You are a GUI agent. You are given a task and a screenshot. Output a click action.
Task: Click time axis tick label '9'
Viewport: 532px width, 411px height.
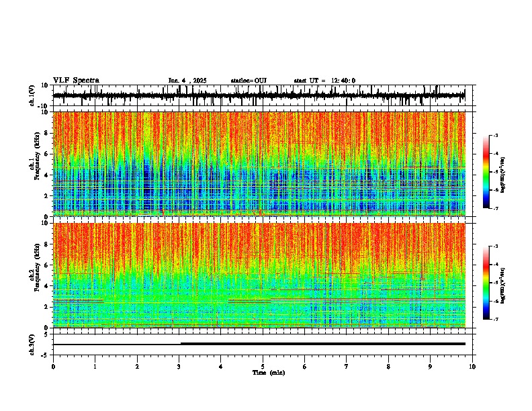click(x=430, y=367)
